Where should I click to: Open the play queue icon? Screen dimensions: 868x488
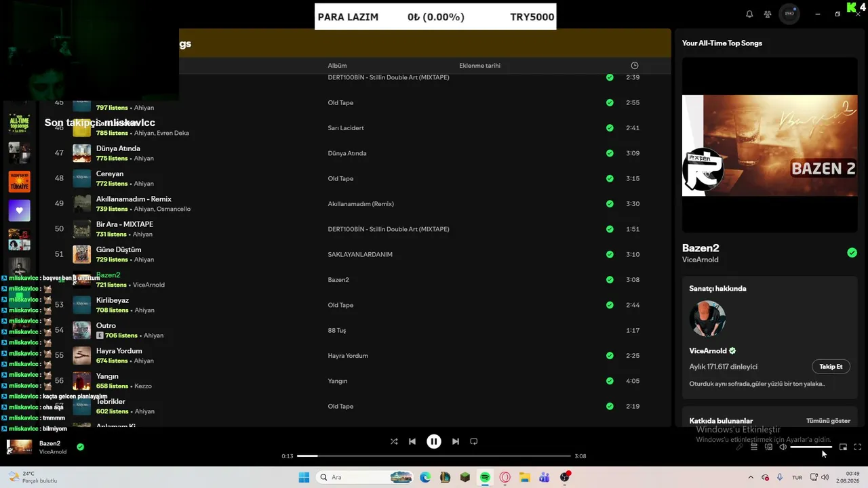pos(753,447)
